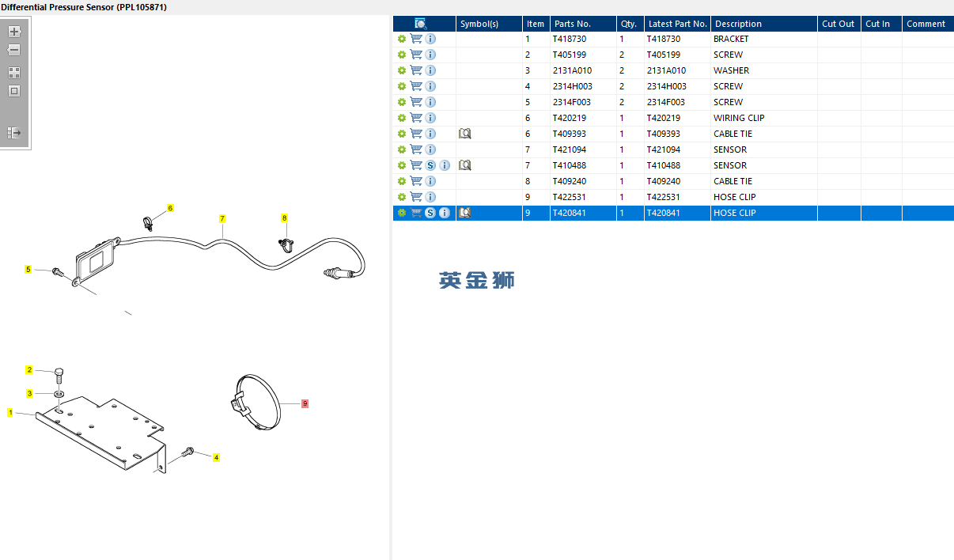This screenshot has width=954, height=560.
Task: Add SCREW 2314F003 to cart
Action: [x=416, y=102]
